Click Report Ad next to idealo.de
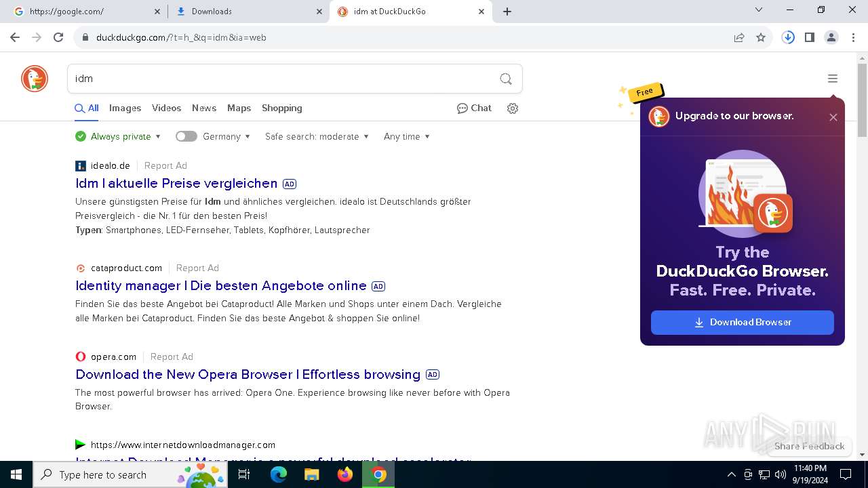 pos(165,165)
